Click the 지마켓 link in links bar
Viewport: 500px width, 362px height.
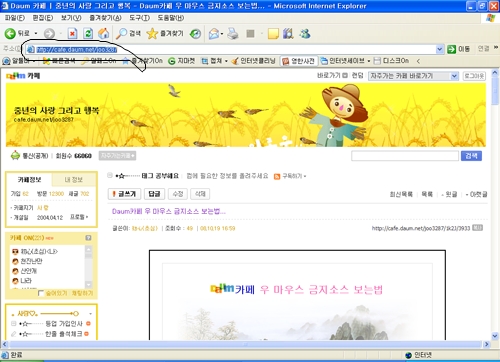coord(182,61)
